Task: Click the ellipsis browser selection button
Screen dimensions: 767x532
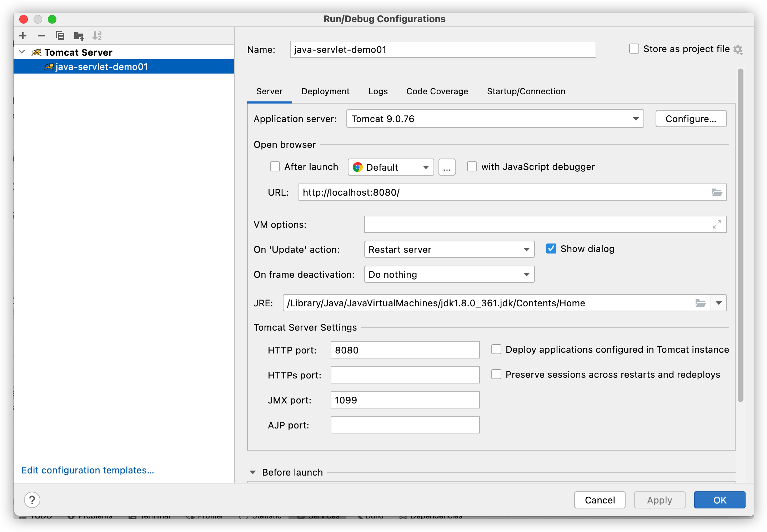Action: (x=447, y=167)
